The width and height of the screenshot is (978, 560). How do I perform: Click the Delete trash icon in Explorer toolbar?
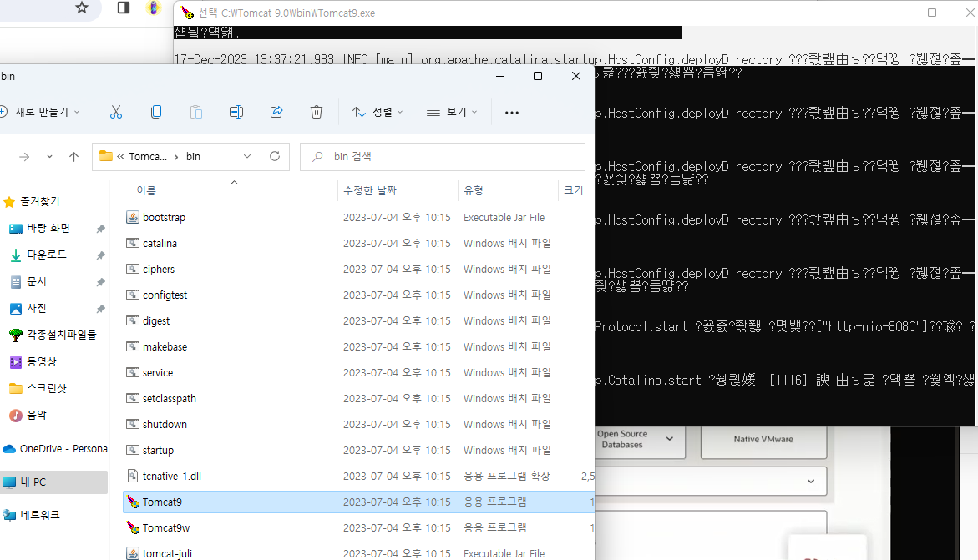coord(317,112)
